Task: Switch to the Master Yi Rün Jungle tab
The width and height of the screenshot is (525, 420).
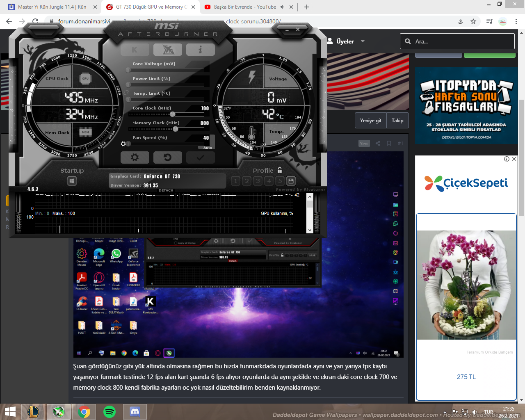Action: 52,7
